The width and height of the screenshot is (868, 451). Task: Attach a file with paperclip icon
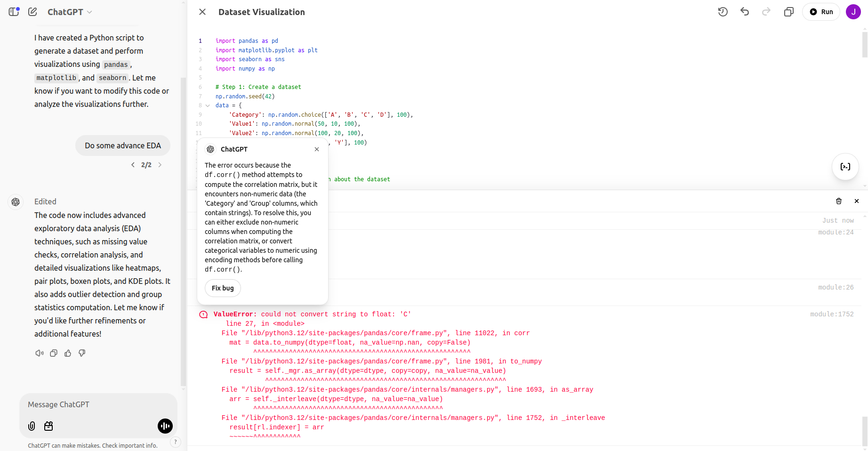pos(32,426)
